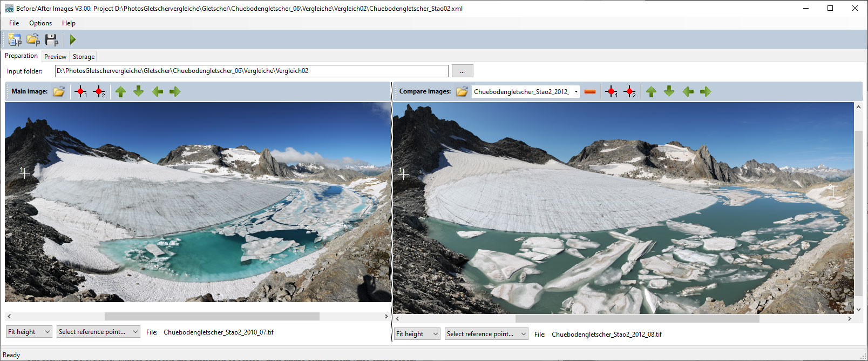
Task: Click the input folder browse button
Action: (462, 71)
